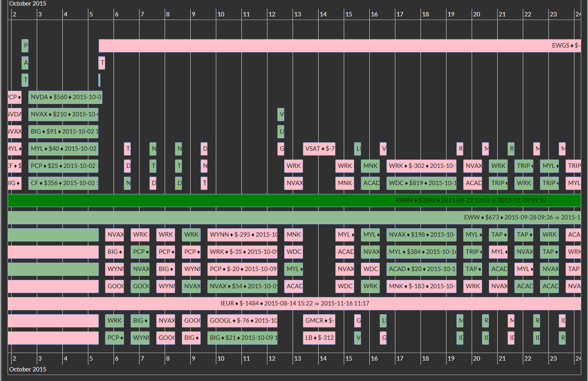Select the WYNN $-295 pink bar
Viewport: 588px width, 381px height.
(242, 235)
